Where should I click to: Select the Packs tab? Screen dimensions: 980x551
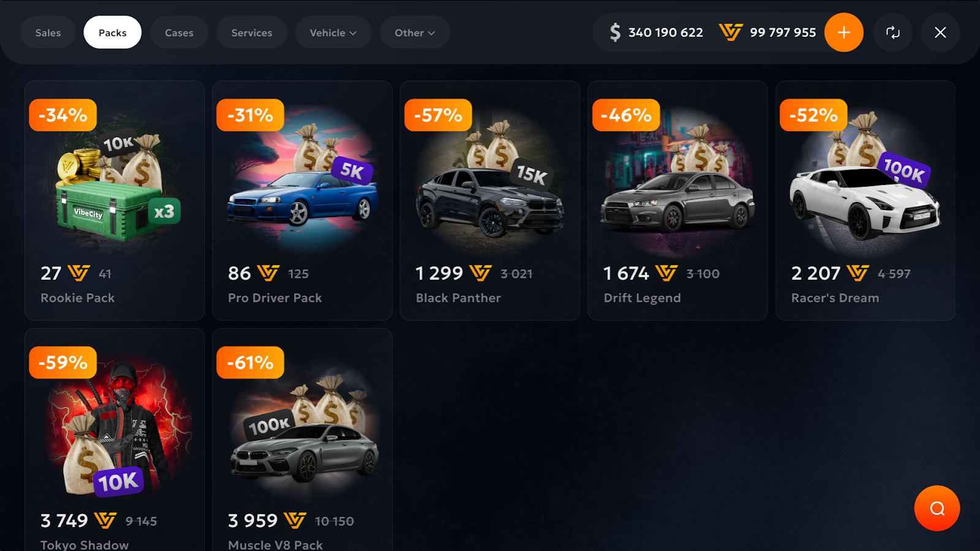coord(113,32)
